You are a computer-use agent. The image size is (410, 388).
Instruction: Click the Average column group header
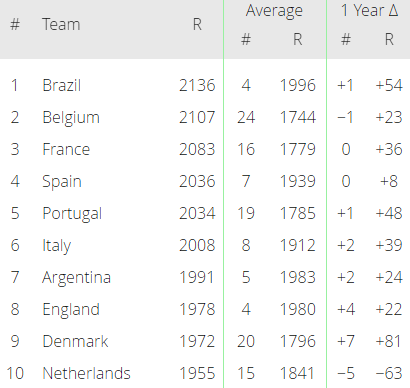click(274, 11)
